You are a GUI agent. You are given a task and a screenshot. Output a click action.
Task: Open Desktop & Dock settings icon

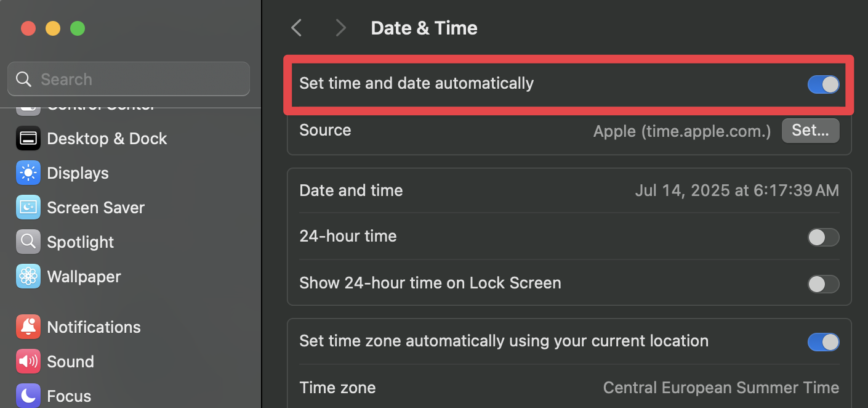point(28,139)
